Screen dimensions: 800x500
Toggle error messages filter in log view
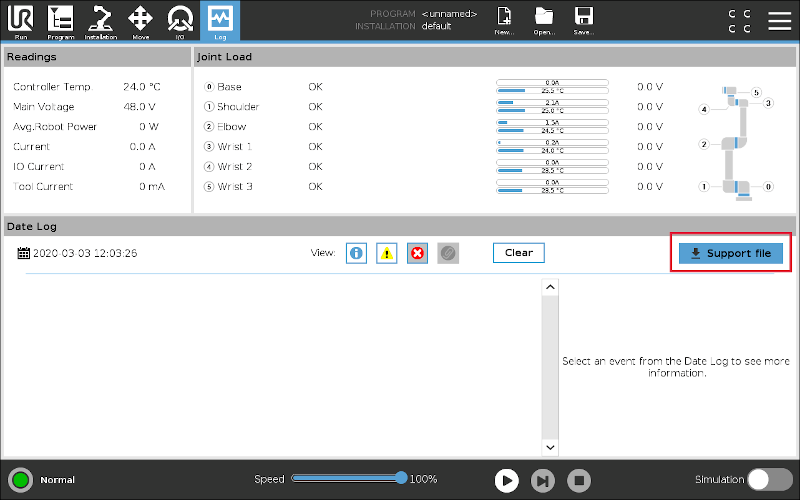coord(418,253)
